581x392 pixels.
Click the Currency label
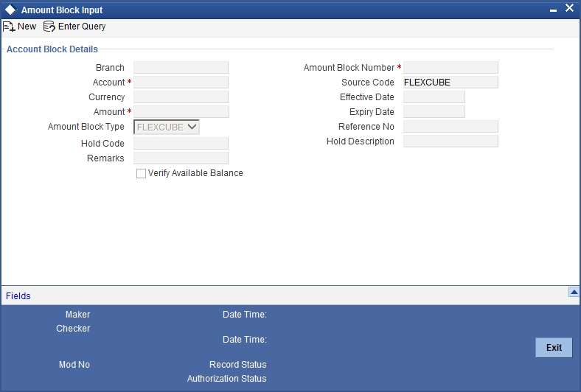107,97
